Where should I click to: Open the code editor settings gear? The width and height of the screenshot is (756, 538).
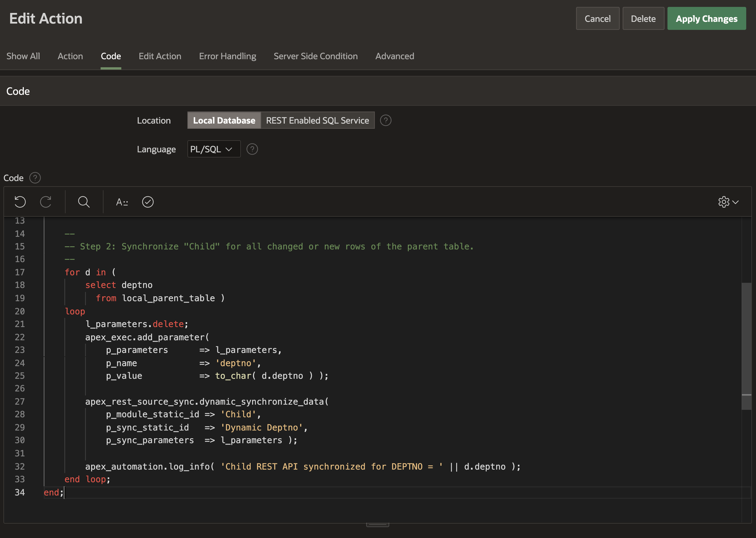click(x=724, y=202)
